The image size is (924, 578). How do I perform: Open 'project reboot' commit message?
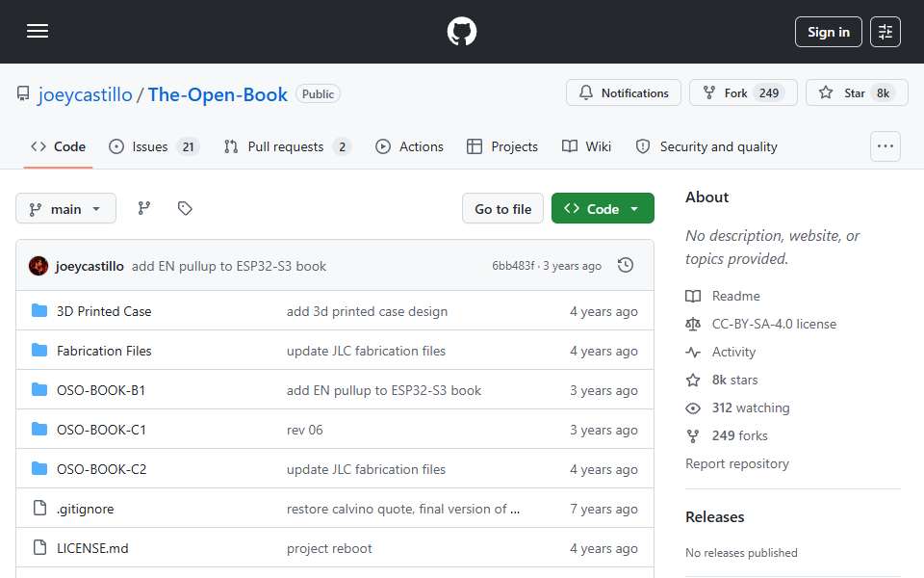pyautogui.click(x=329, y=548)
